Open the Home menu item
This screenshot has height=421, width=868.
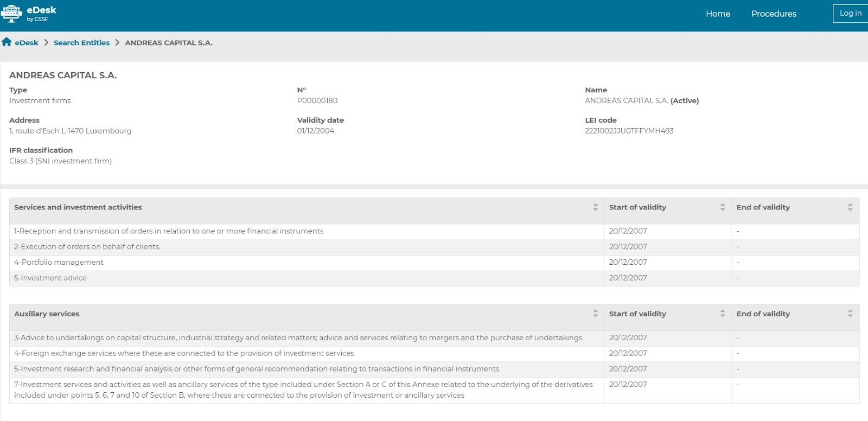pyautogui.click(x=718, y=14)
